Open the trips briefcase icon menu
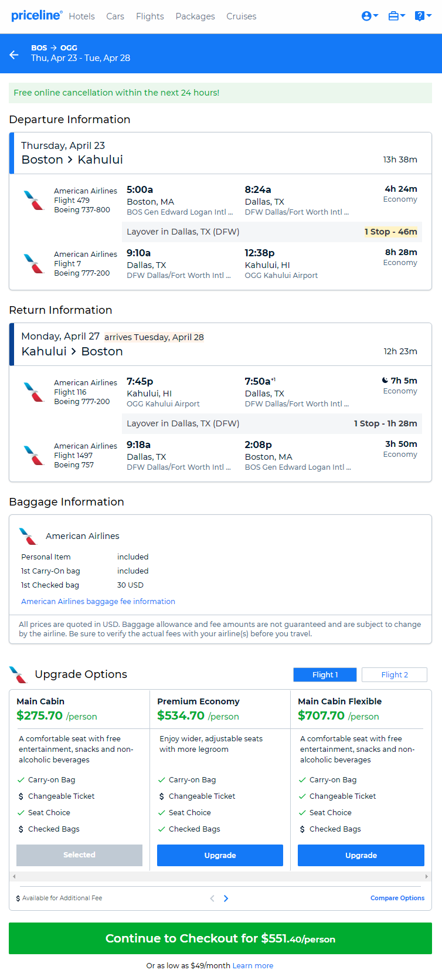Screen dimensions: 442x980 [x=397, y=16]
